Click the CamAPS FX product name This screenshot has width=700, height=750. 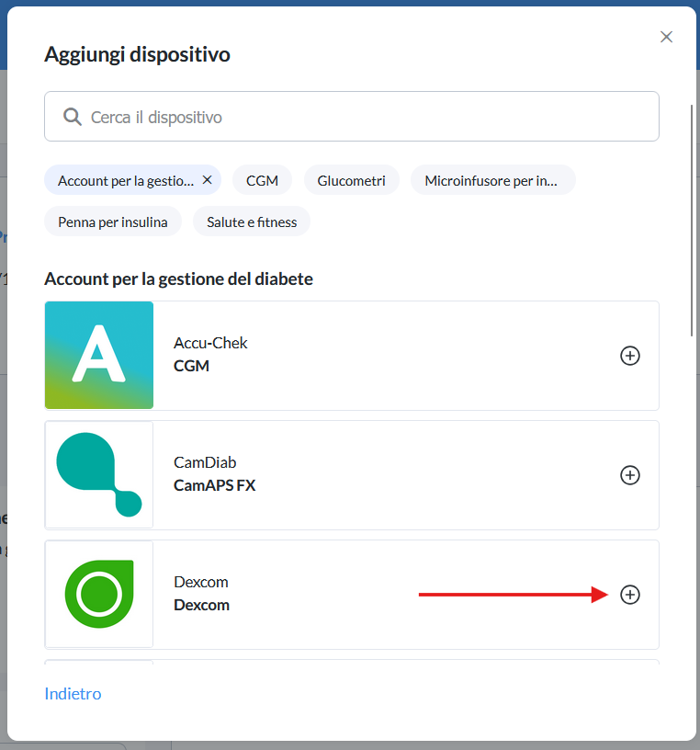coord(214,485)
